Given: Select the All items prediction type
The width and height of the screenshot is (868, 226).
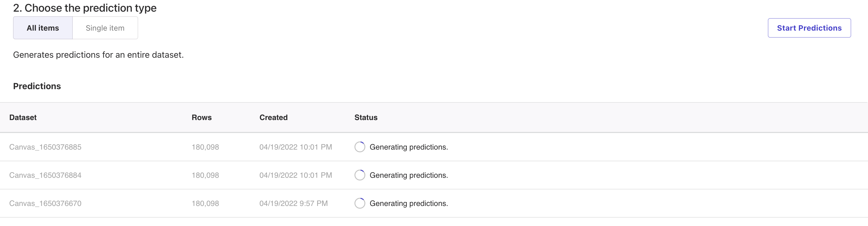Looking at the screenshot, I should [43, 28].
